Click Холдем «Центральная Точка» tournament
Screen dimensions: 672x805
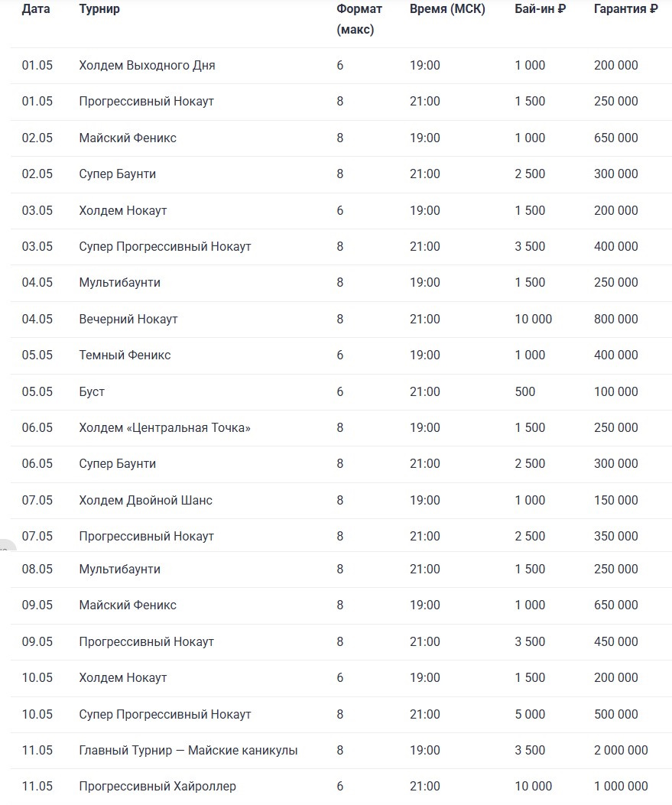tap(165, 427)
